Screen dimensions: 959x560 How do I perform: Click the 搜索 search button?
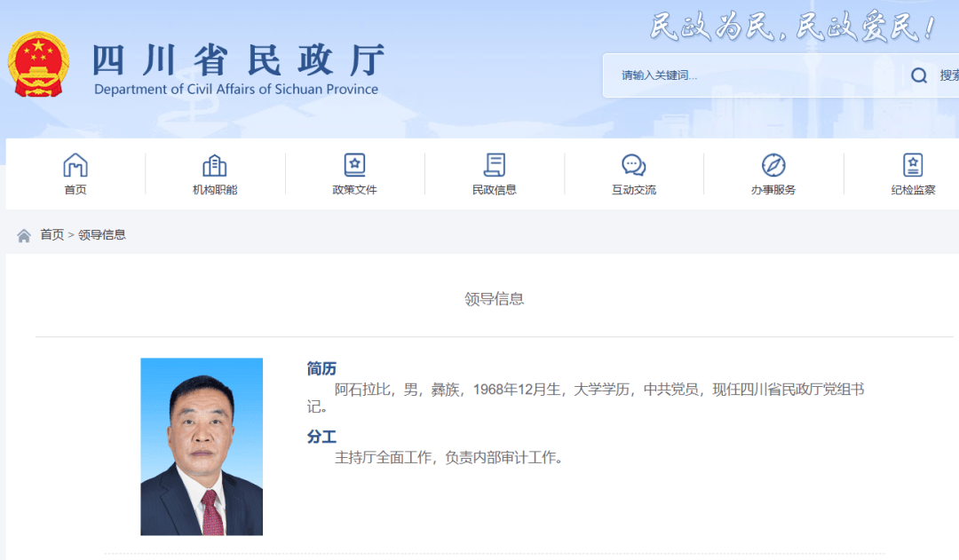[x=948, y=75]
